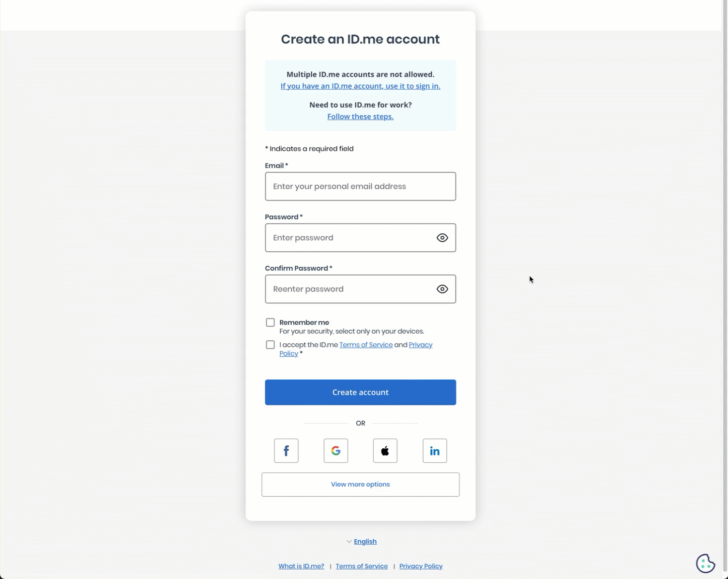Viewport: 728px width, 579px height.
Task: Click the Create account button
Action: pos(360,392)
